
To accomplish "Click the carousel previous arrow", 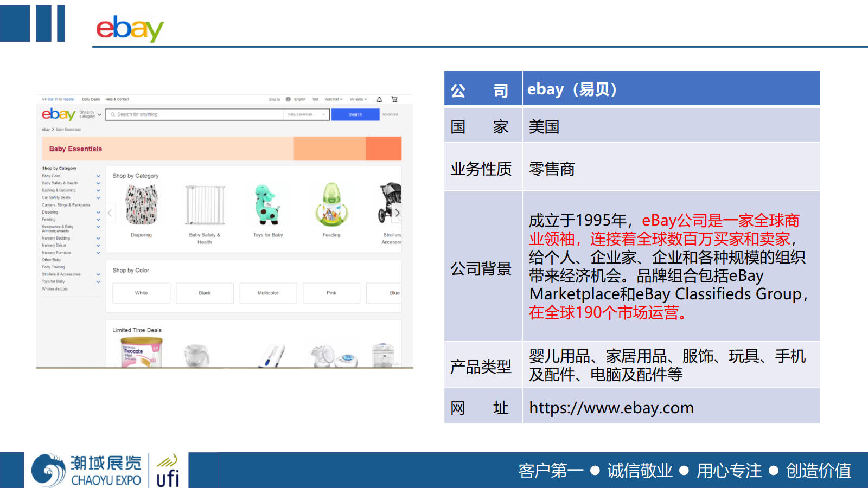I will 110,213.
